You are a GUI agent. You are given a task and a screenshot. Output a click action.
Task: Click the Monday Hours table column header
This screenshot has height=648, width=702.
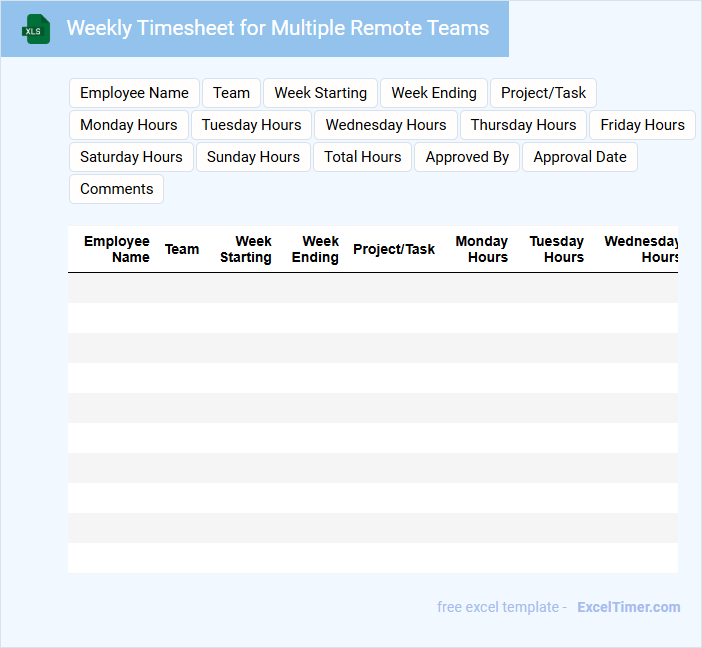click(x=481, y=249)
